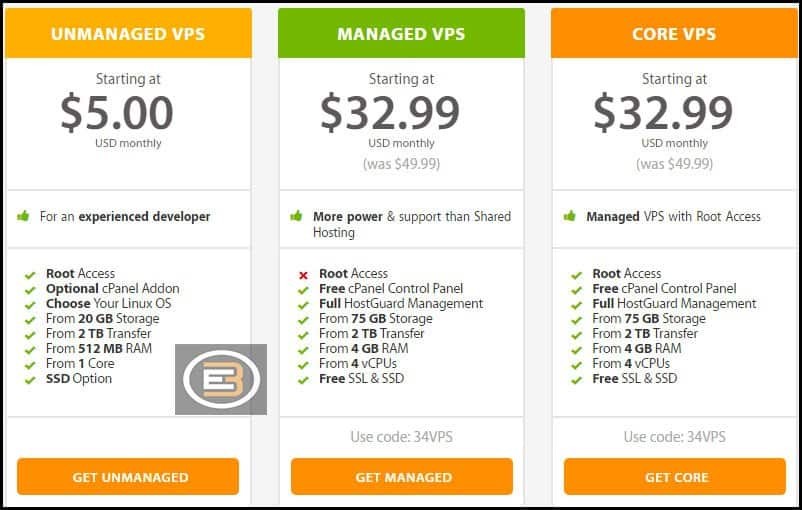Click the GET MANAGED button
The image size is (802, 510).
pyautogui.click(x=402, y=476)
